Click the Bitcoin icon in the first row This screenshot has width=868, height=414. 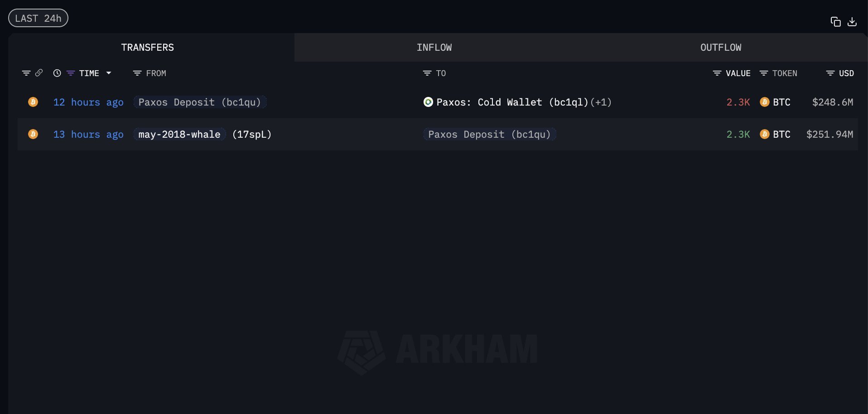33,102
